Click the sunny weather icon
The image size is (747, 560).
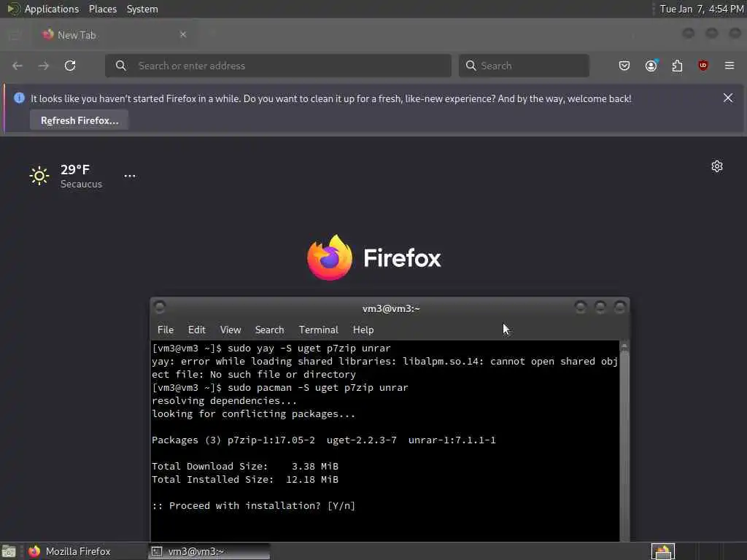39,176
